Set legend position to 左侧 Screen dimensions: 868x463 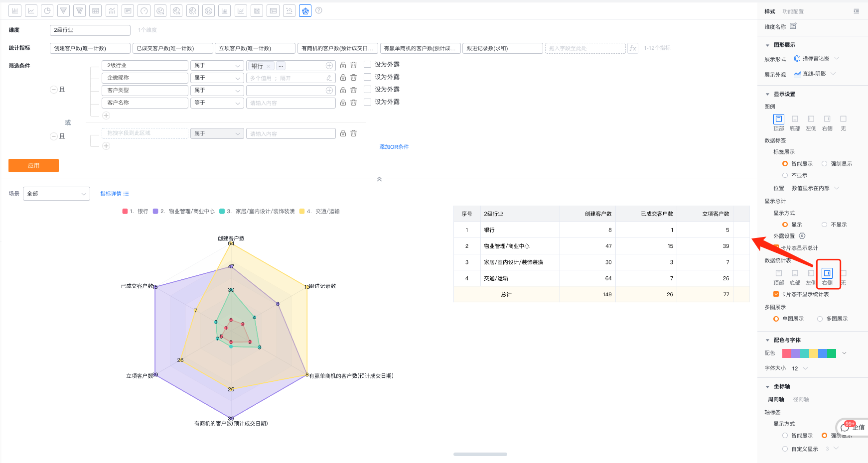coord(811,119)
